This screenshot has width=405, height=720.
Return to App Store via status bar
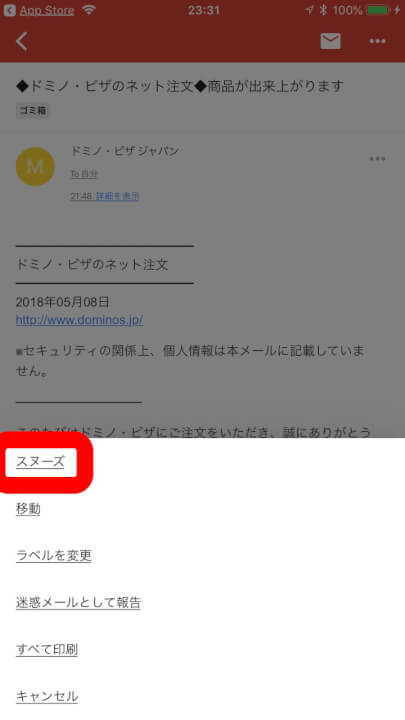[x=39, y=10]
